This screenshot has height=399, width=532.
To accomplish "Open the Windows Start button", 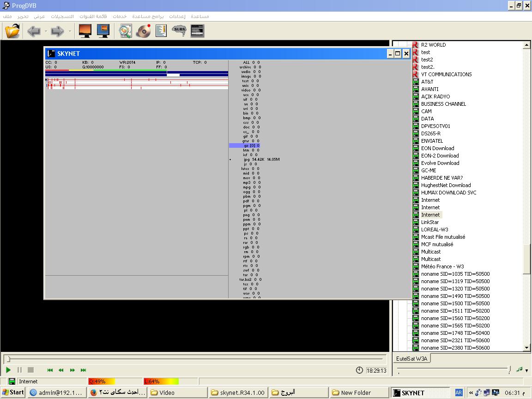I will pyautogui.click(x=13, y=393).
